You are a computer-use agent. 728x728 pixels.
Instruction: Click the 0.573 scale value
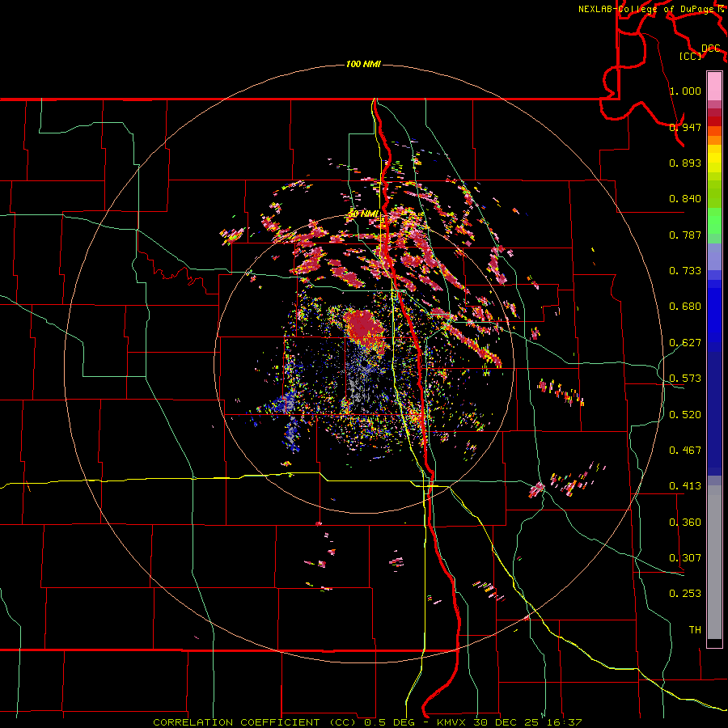(685, 379)
